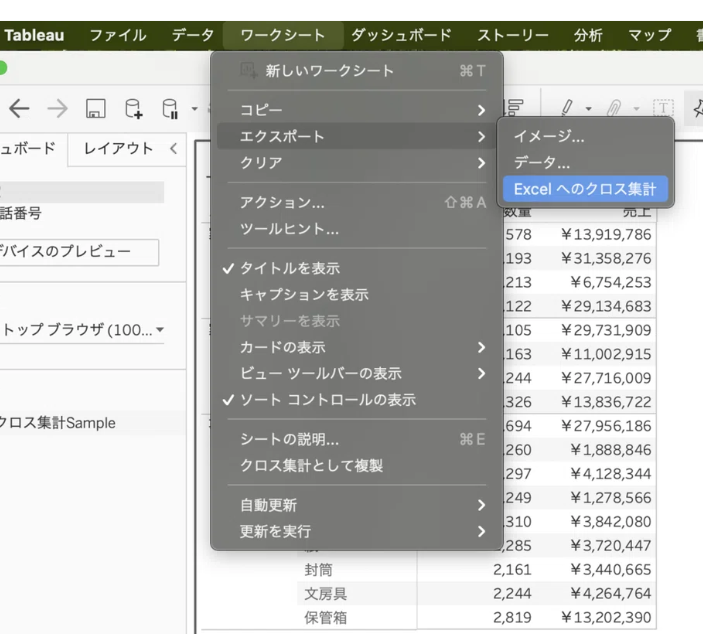Select イメージ... export option
The width and height of the screenshot is (703, 634).
tap(585, 136)
